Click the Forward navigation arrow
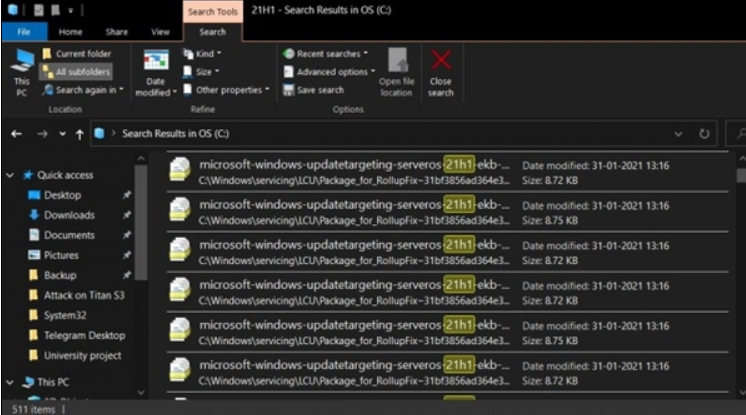The height and width of the screenshot is (415, 746). coord(42,134)
